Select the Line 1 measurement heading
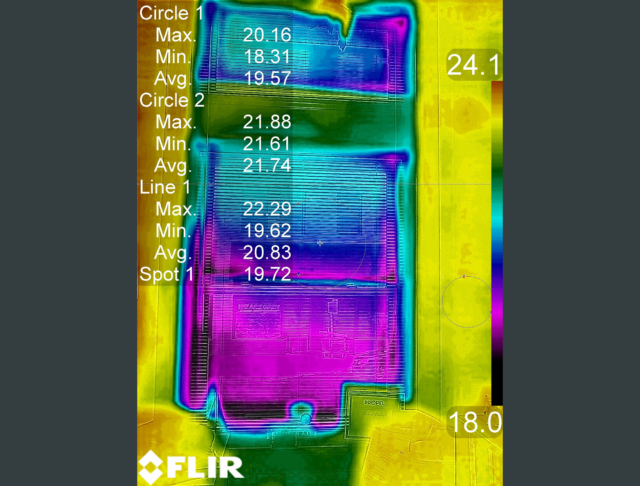 point(165,187)
